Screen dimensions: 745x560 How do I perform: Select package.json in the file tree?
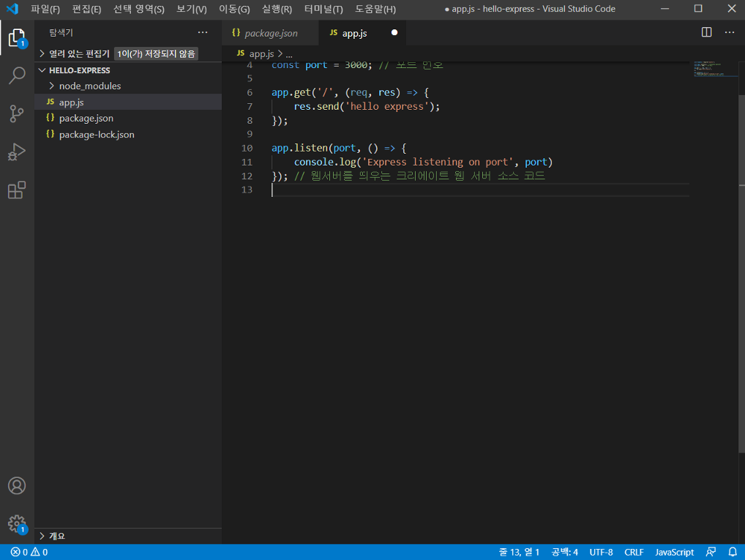(128, 118)
